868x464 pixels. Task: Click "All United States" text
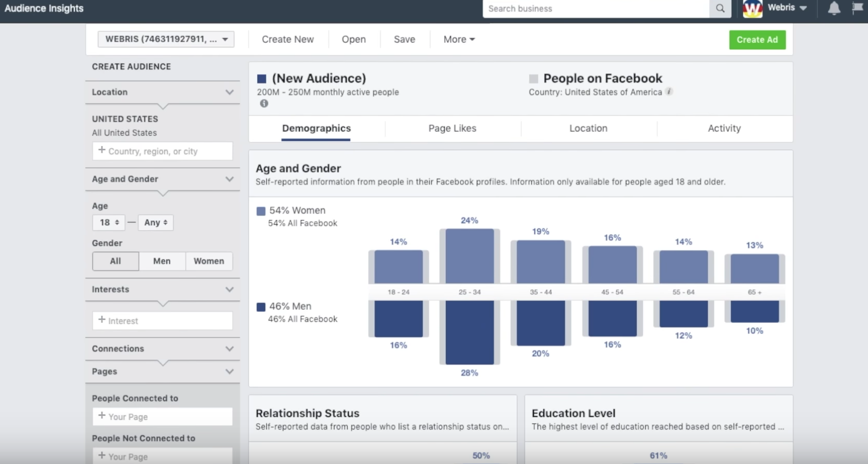coord(125,133)
